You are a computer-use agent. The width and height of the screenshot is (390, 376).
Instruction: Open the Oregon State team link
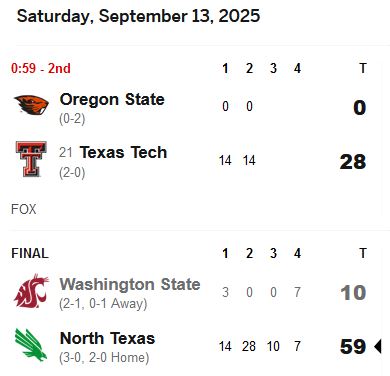(x=112, y=99)
